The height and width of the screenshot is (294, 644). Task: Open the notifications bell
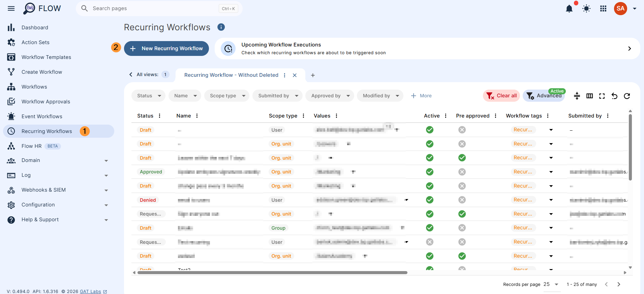569,8
